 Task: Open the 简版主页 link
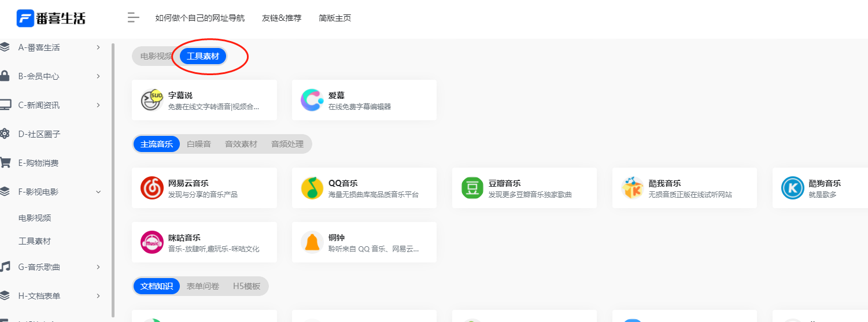coord(335,18)
